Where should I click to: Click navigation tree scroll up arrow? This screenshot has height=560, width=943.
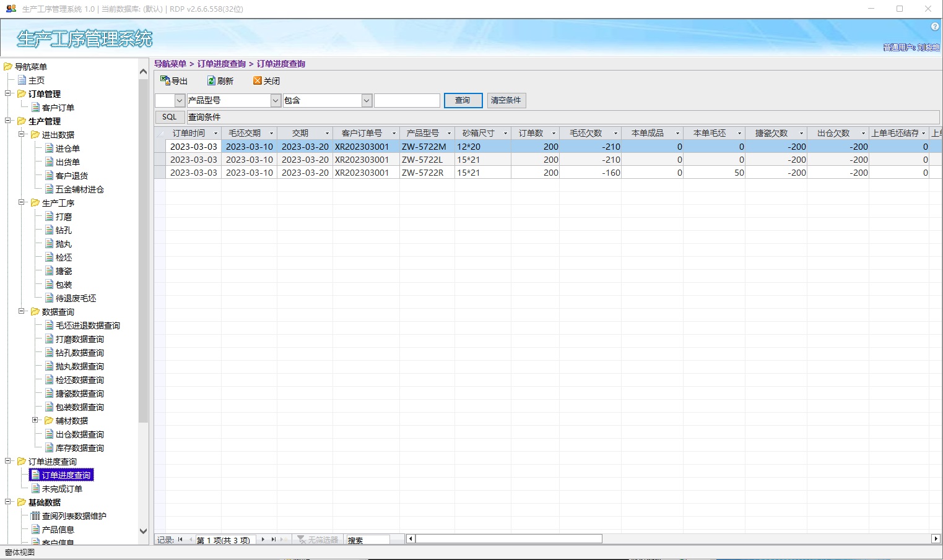pyautogui.click(x=143, y=72)
